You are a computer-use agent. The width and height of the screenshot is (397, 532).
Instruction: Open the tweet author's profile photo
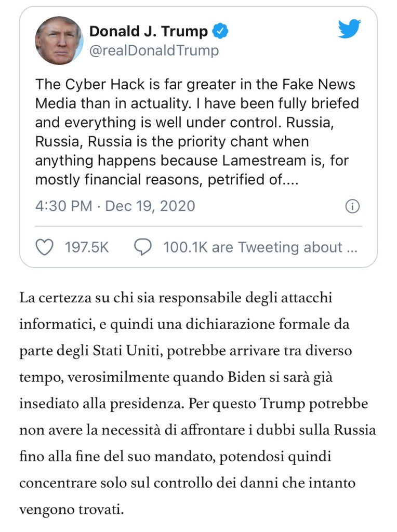[x=59, y=40]
